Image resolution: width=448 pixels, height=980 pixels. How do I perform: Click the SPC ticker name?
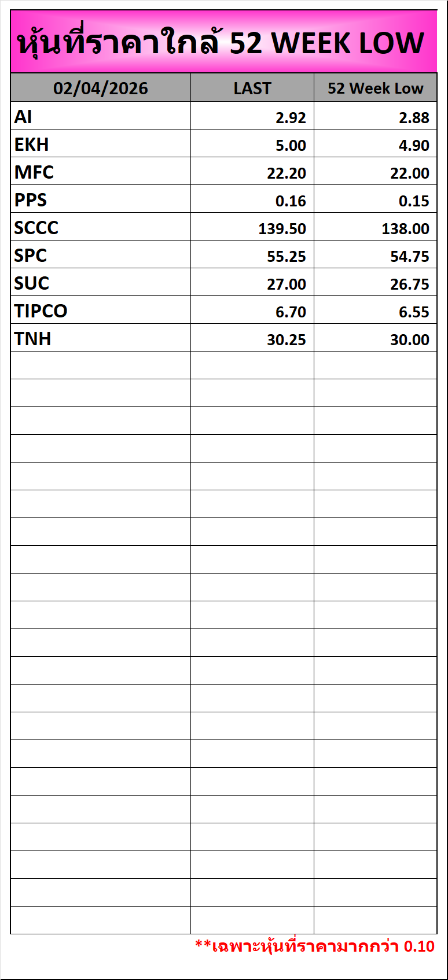(31, 256)
